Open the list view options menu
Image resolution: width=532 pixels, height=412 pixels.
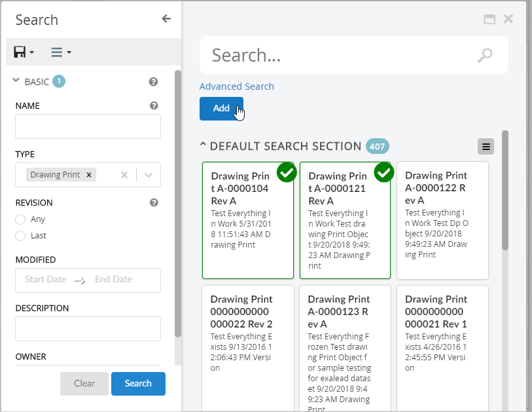coord(61,52)
